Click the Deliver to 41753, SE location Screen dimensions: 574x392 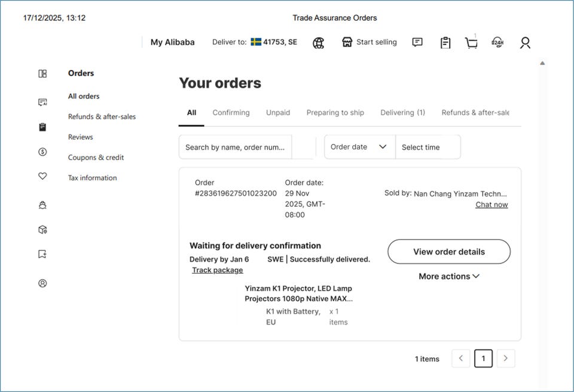point(255,42)
